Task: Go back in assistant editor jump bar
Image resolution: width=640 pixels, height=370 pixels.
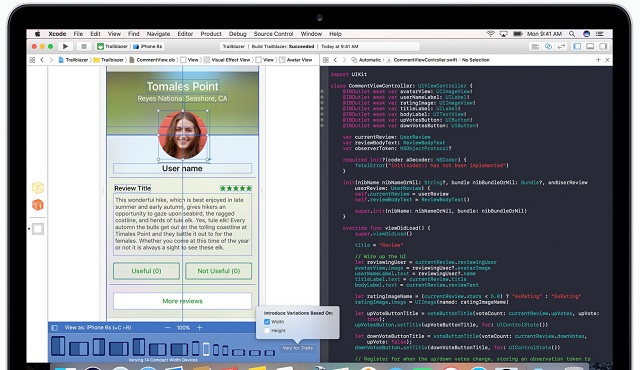Action: click(x=336, y=60)
